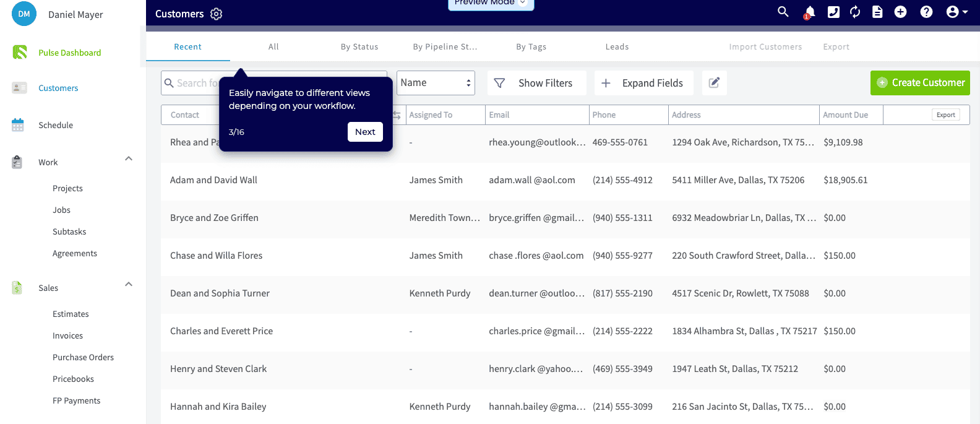This screenshot has width=980, height=424.
Task: Click Next in the tour tooltip
Action: tap(365, 132)
